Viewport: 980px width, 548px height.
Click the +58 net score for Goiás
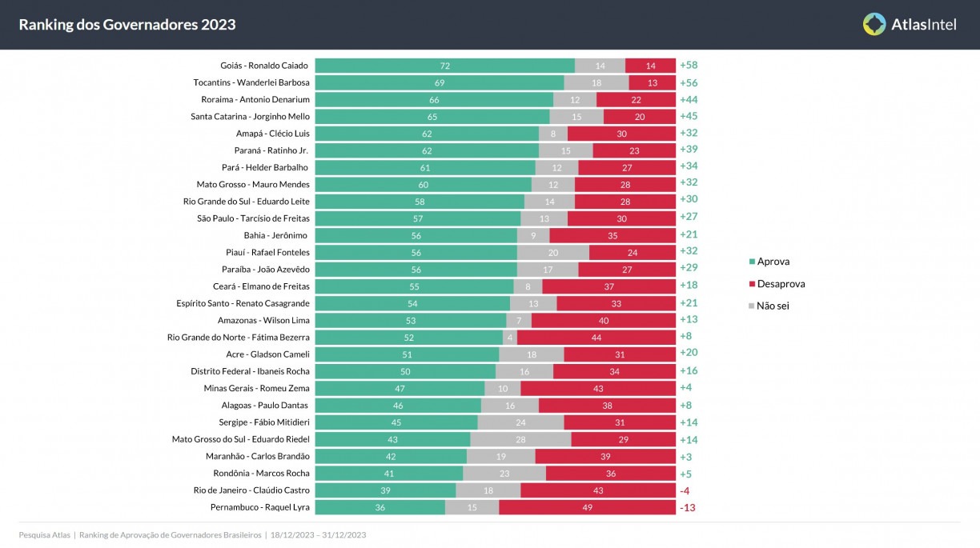(689, 66)
